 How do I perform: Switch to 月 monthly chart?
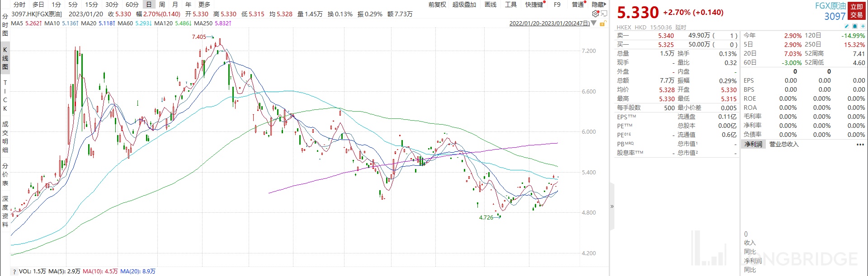(x=175, y=5)
